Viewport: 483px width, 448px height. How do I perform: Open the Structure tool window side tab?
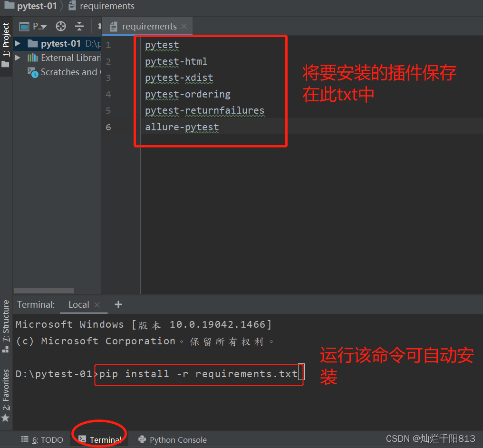pyautogui.click(x=6, y=321)
